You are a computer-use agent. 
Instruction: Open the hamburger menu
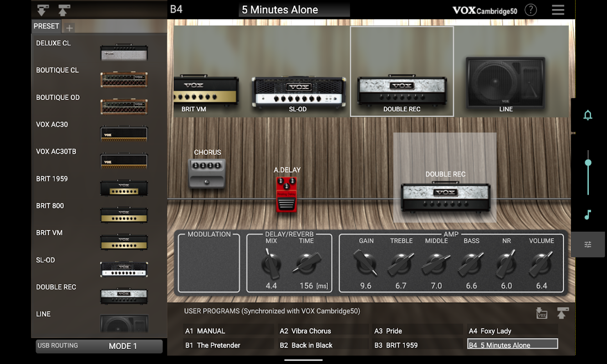tap(558, 10)
